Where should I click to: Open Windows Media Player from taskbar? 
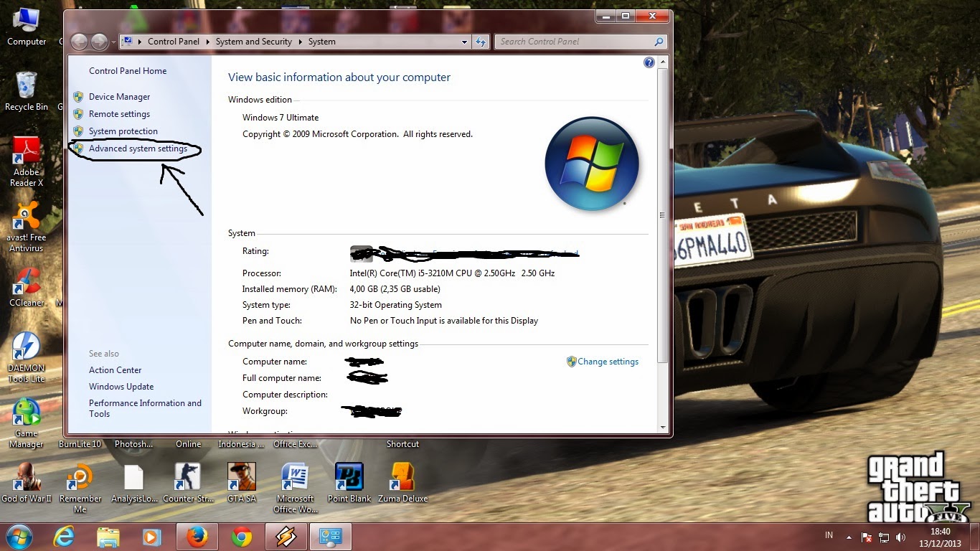pos(152,537)
